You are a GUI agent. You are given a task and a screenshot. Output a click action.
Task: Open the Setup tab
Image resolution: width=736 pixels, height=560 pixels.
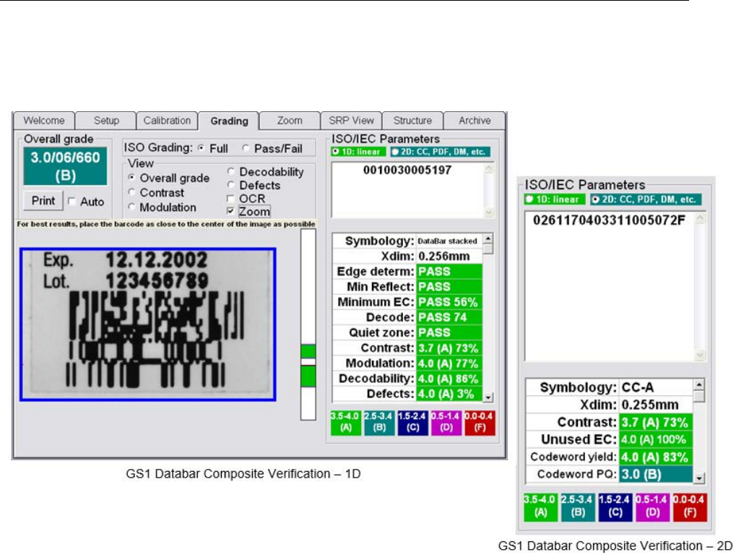point(106,121)
